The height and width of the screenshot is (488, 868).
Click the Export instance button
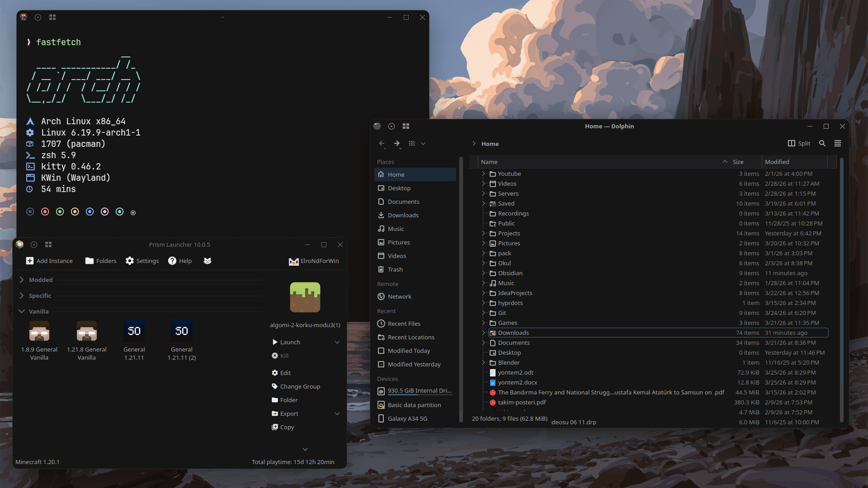(x=289, y=413)
